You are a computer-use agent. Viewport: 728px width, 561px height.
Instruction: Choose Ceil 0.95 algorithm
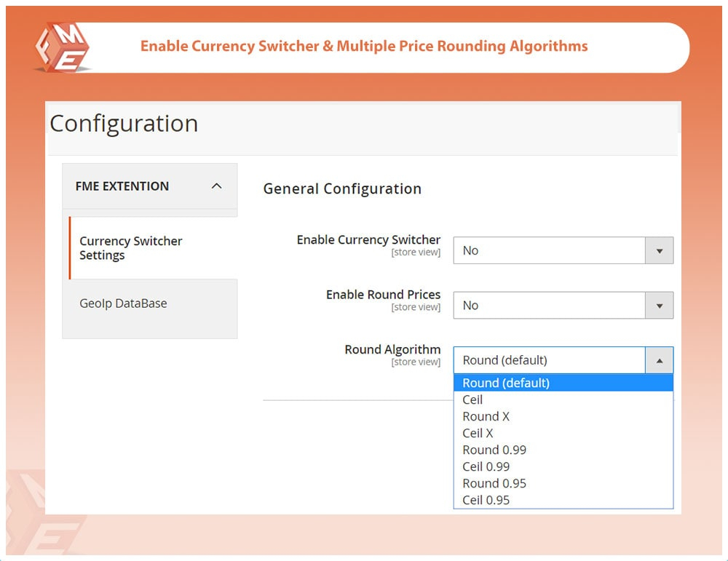[x=486, y=500]
